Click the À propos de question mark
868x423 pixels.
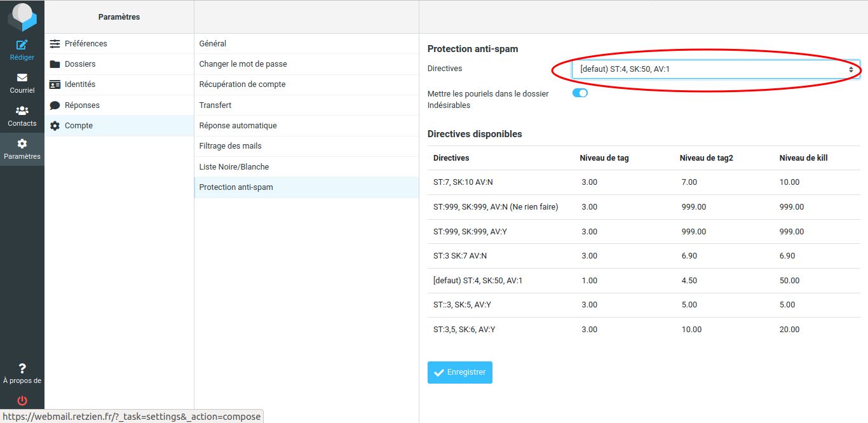(22, 368)
